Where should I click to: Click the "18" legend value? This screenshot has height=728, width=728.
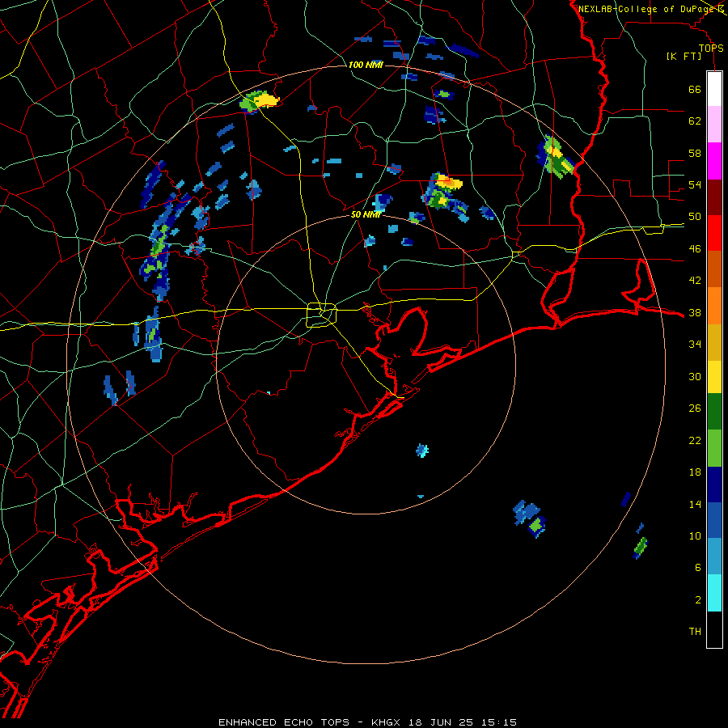tap(695, 472)
